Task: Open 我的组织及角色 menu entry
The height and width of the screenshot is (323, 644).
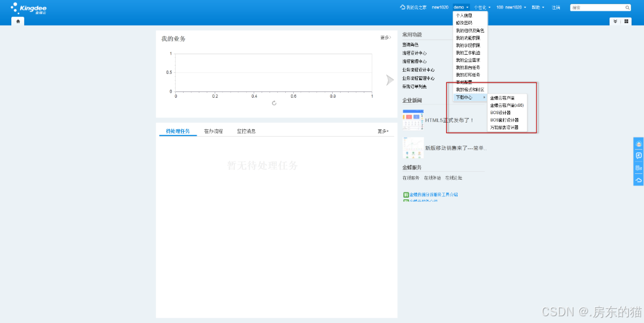Action: pos(470,30)
